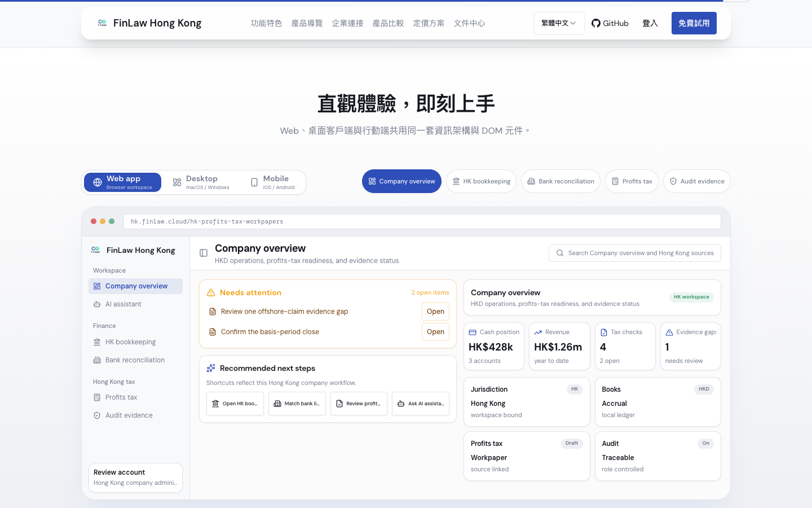Open 產品比較 in the top navigation
The width and height of the screenshot is (812, 508).
click(388, 23)
